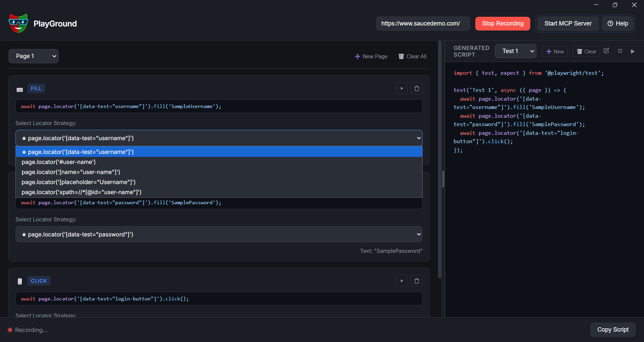
Task: Choose the #user-name locator option
Action: click(219, 162)
